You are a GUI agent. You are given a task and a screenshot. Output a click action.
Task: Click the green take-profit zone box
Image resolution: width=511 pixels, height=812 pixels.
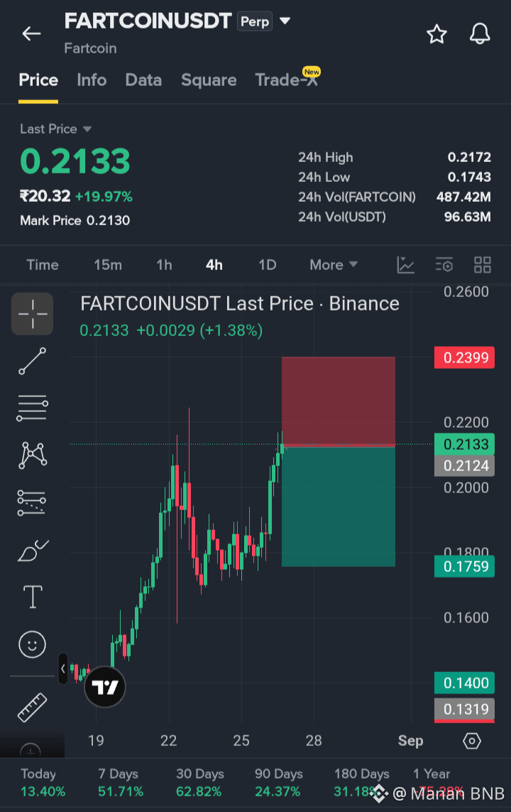click(339, 506)
